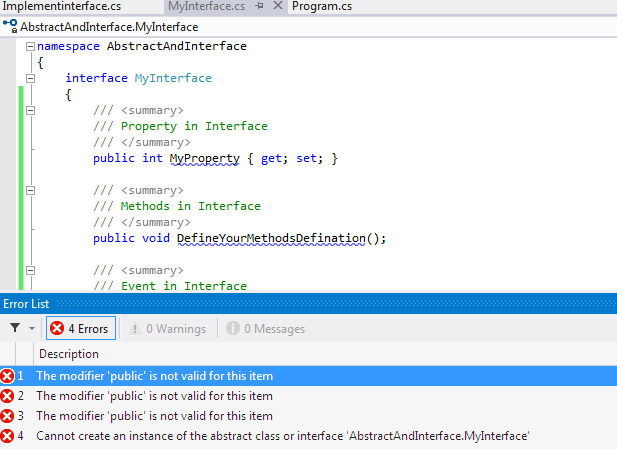
Task: Collapse the Property in Interface summary comment
Action: pyautogui.click(x=30, y=111)
